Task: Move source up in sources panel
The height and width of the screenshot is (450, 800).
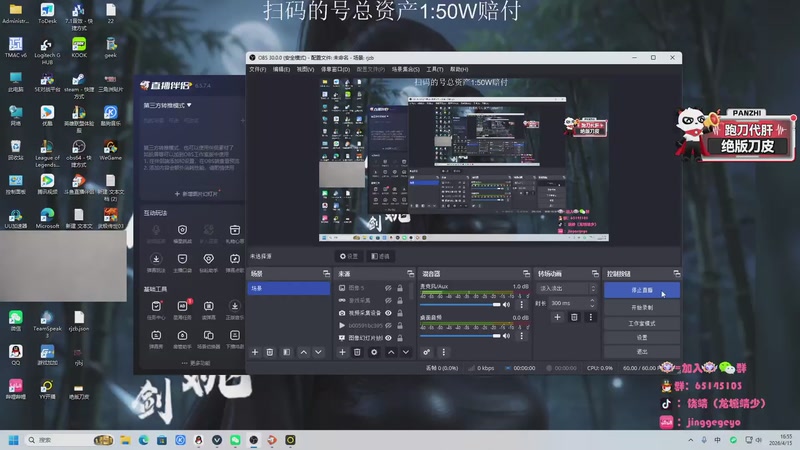Action: pyautogui.click(x=391, y=352)
